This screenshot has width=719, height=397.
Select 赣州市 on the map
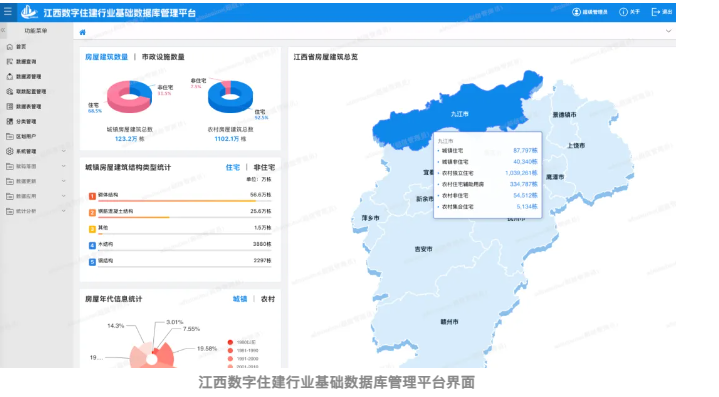(x=449, y=322)
